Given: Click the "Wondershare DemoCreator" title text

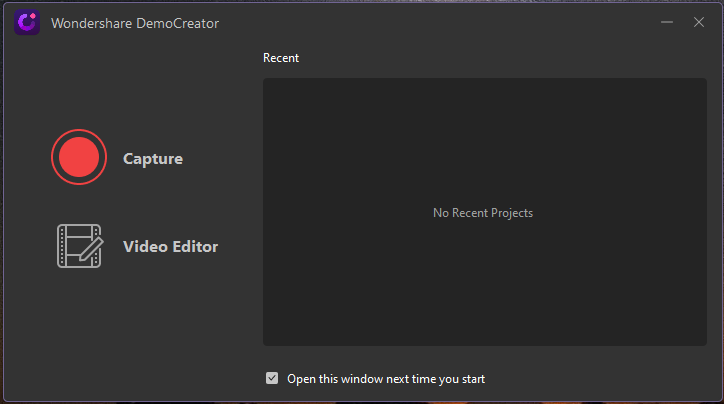Looking at the screenshot, I should click(x=135, y=23).
